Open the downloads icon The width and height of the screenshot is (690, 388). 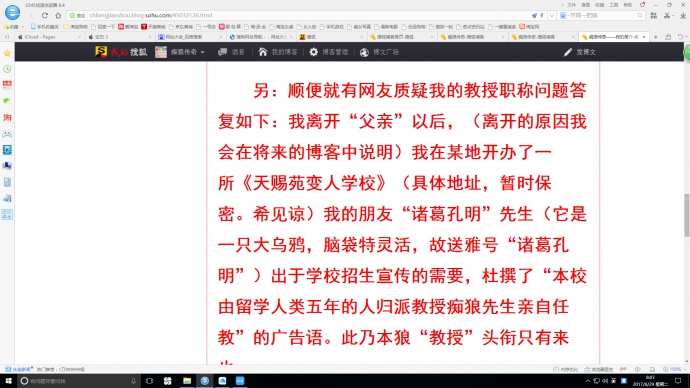click(683, 15)
